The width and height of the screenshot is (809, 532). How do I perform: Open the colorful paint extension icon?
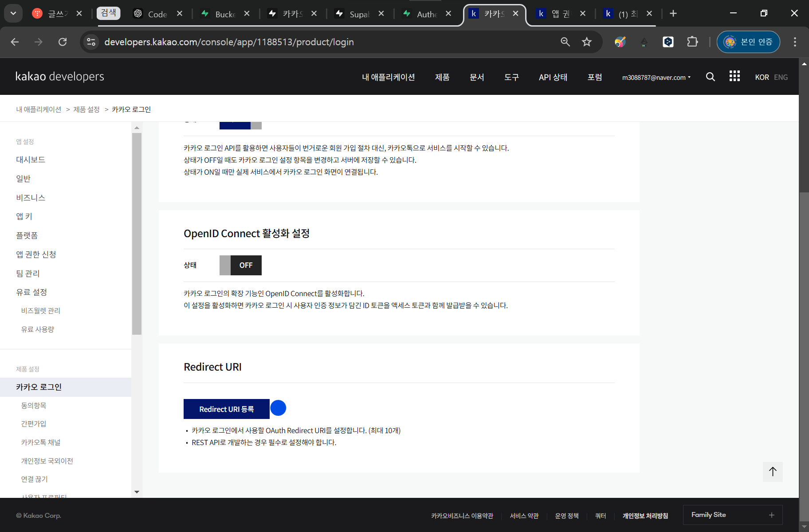click(620, 42)
